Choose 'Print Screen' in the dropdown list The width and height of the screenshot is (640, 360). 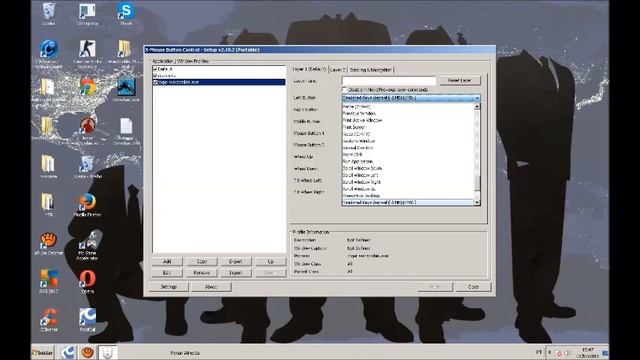click(408, 127)
